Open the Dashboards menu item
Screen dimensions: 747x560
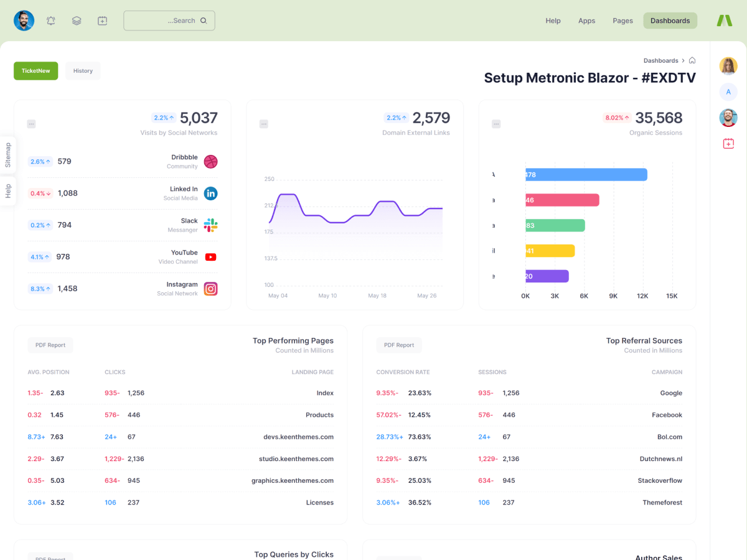click(670, 21)
